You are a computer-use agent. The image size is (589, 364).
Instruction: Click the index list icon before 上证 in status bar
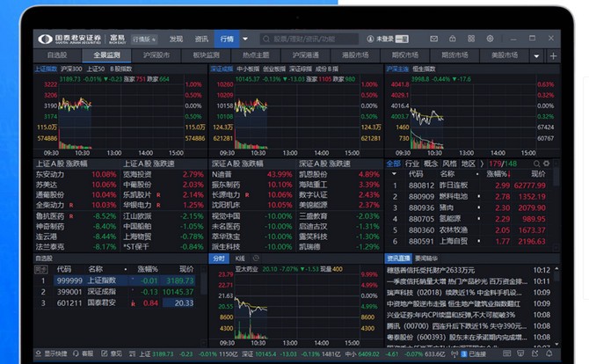pos(132,353)
